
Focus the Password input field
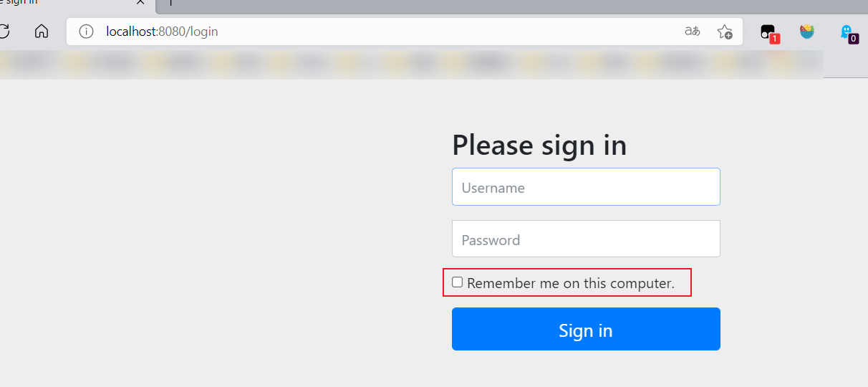(x=586, y=239)
